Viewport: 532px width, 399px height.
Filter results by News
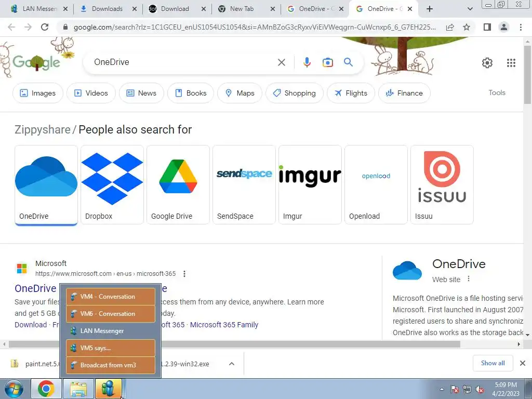tap(141, 93)
